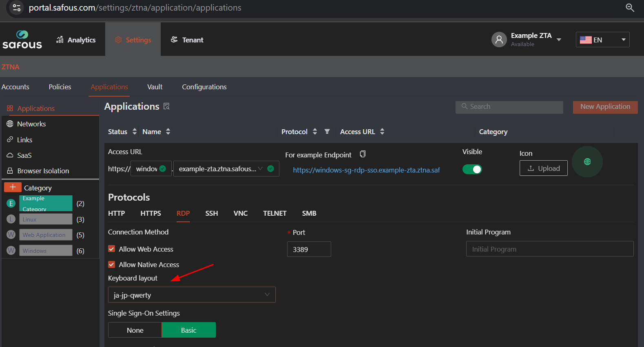This screenshot has width=644, height=347.
Task: Click the user avatar icon
Action: coord(499,40)
